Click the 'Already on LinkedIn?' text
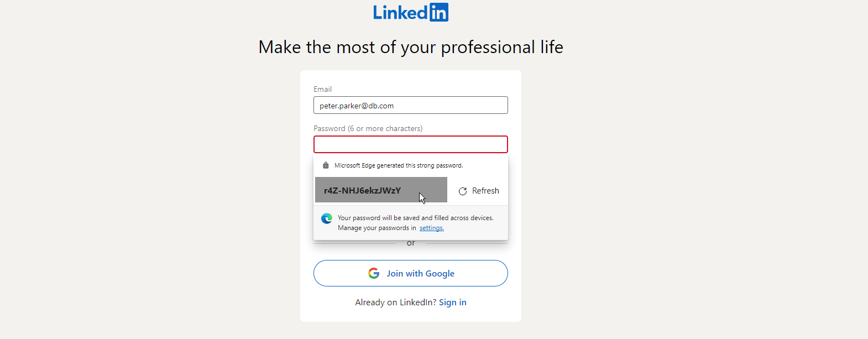 click(396, 302)
